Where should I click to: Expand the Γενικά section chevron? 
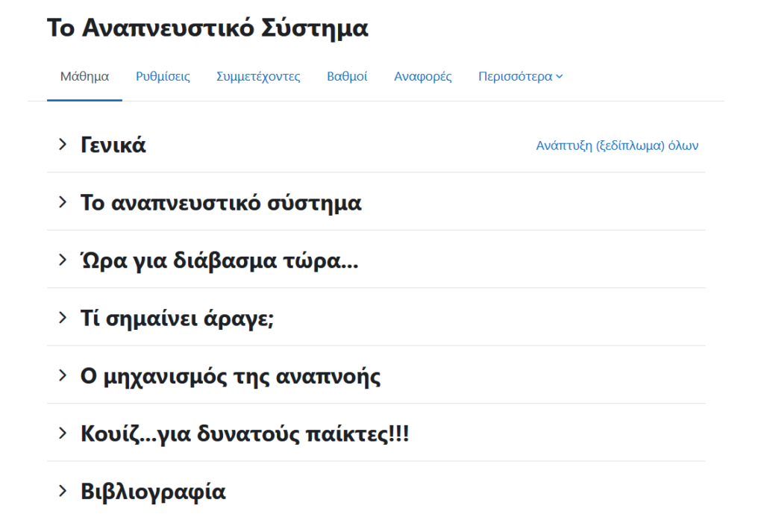pyautogui.click(x=63, y=145)
